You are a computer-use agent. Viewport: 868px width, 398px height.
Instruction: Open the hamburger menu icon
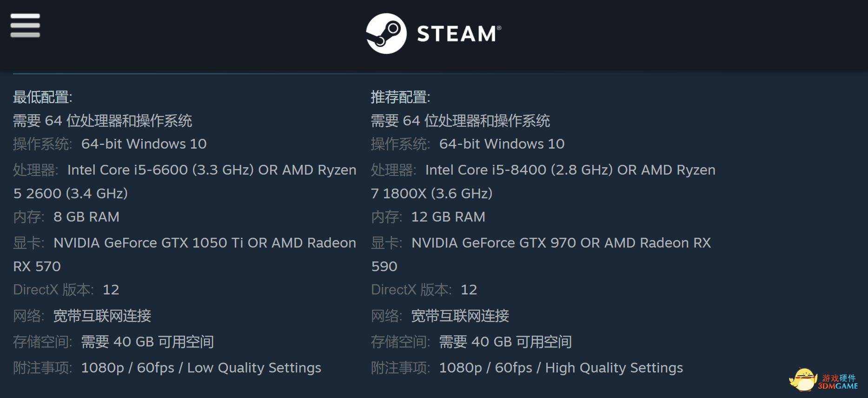click(25, 25)
